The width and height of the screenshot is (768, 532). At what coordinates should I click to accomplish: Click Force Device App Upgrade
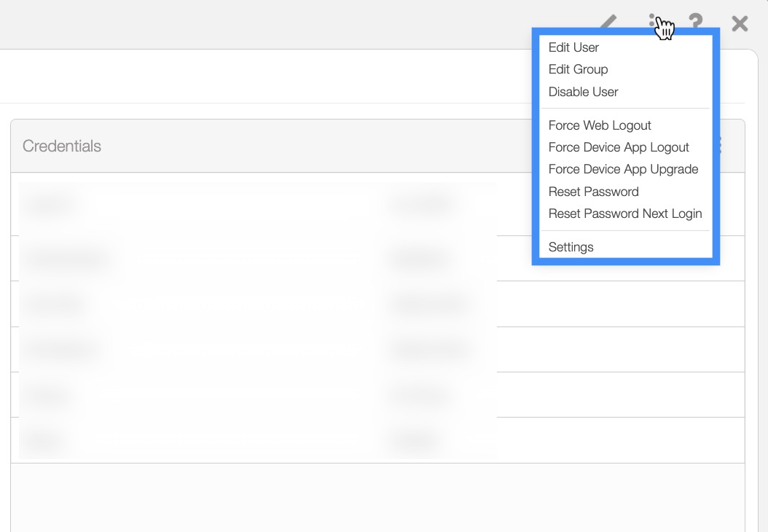623,169
